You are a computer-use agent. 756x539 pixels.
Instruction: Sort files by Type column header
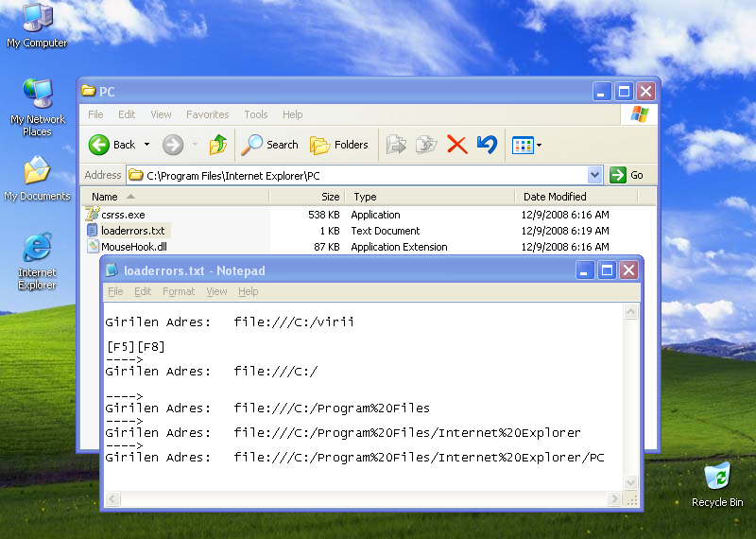tap(431, 197)
